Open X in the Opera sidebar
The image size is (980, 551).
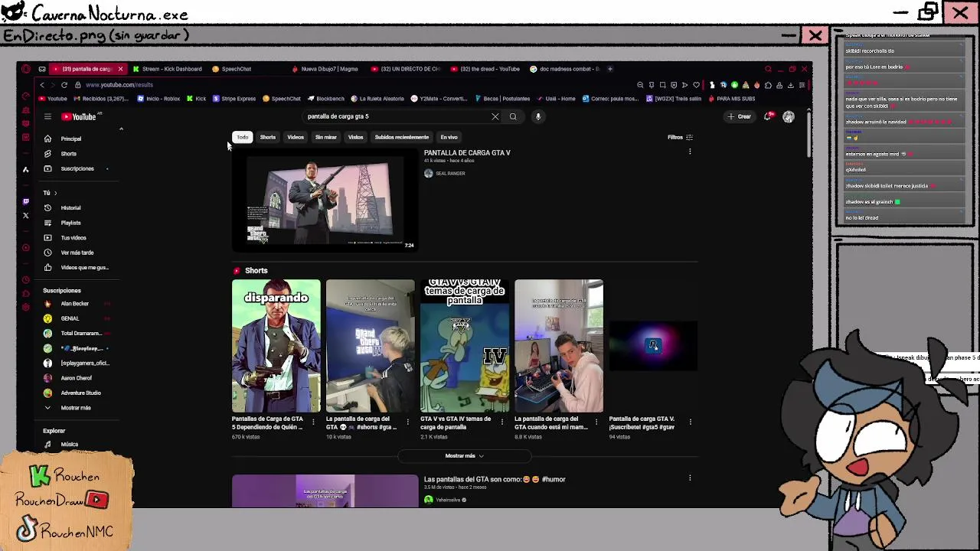coord(26,216)
